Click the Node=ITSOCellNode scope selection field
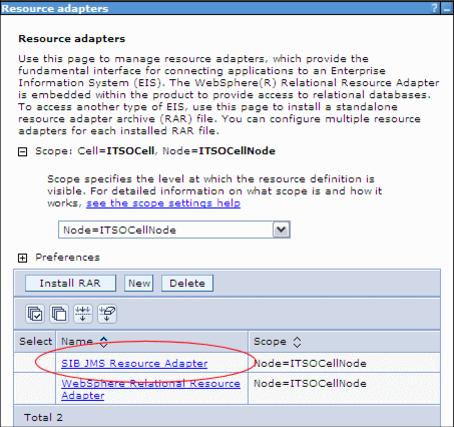 174,229
